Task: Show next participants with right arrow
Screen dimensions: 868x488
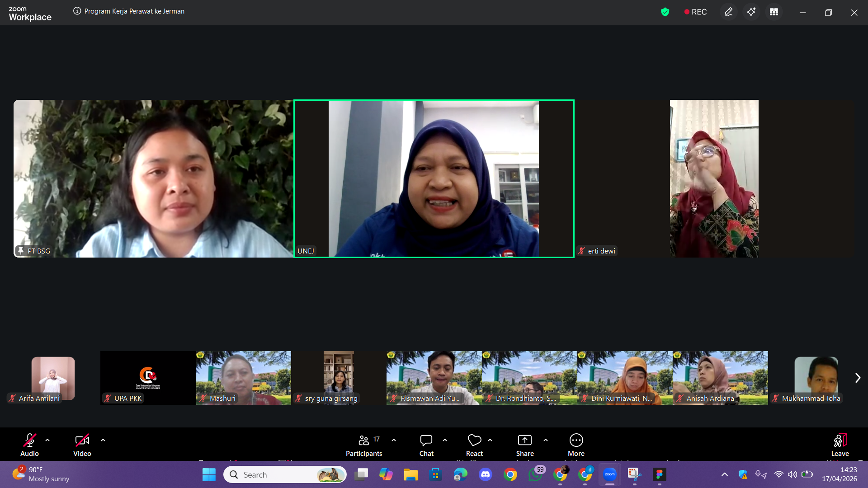Action: pyautogui.click(x=857, y=378)
